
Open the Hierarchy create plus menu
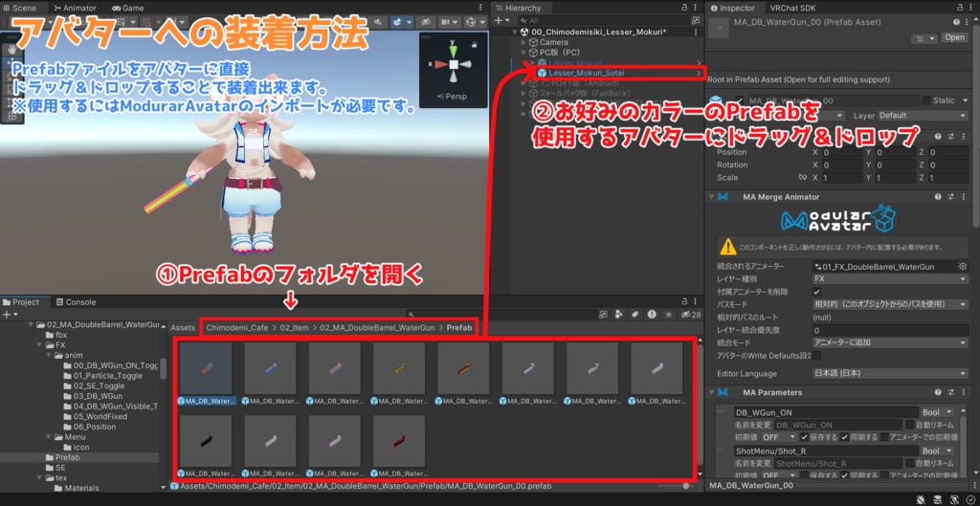(x=500, y=20)
